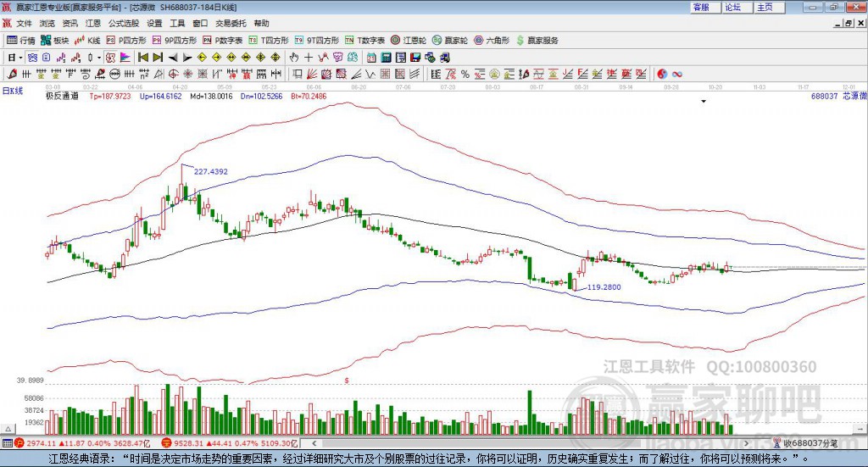Click the 688037 芯源微 stock label

838,97
